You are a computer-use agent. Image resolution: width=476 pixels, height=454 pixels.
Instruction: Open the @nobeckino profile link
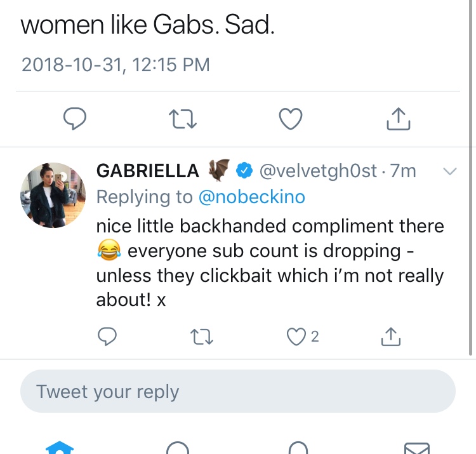(252, 197)
